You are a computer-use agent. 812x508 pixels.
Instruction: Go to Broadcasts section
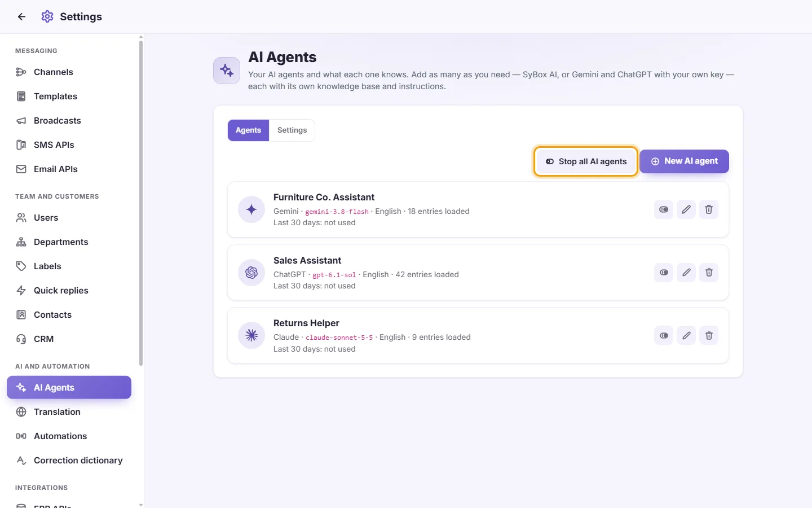coord(69,121)
